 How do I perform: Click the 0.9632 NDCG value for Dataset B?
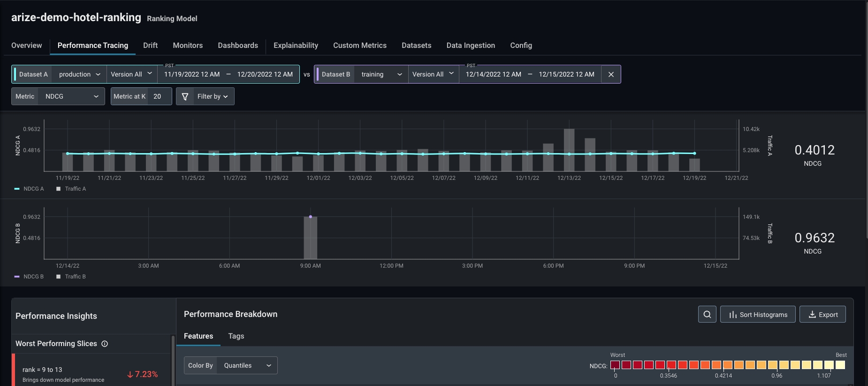815,238
